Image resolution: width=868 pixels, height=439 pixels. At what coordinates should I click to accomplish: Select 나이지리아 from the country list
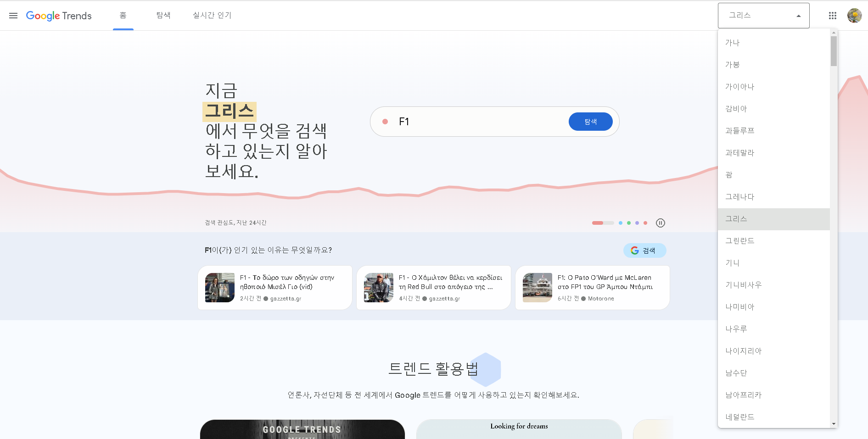click(x=774, y=351)
